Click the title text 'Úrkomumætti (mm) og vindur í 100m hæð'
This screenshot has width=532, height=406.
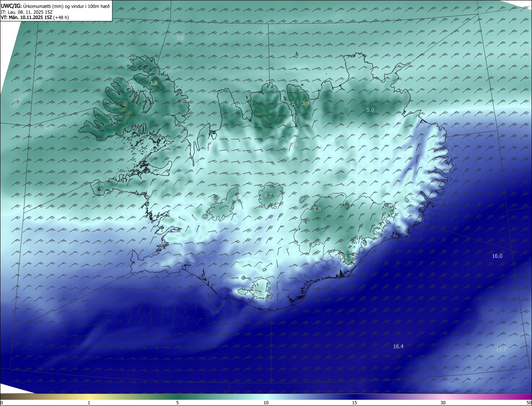(x=66, y=6)
